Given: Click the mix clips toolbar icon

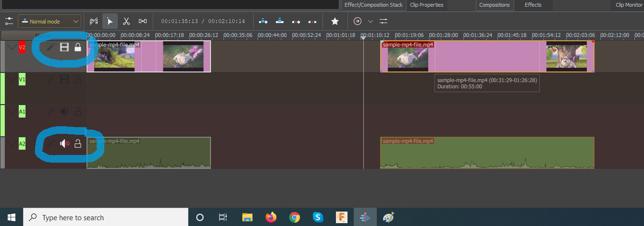Looking at the screenshot, I should [94, 21].
